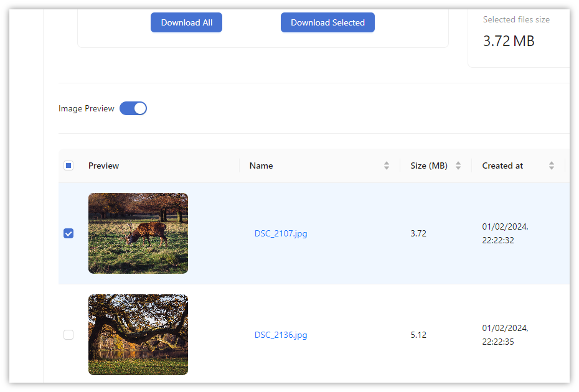579x392 pixels.
Task: Select the 3.72 size value for DSC_2107.jpg
Action: coord(418,234)
